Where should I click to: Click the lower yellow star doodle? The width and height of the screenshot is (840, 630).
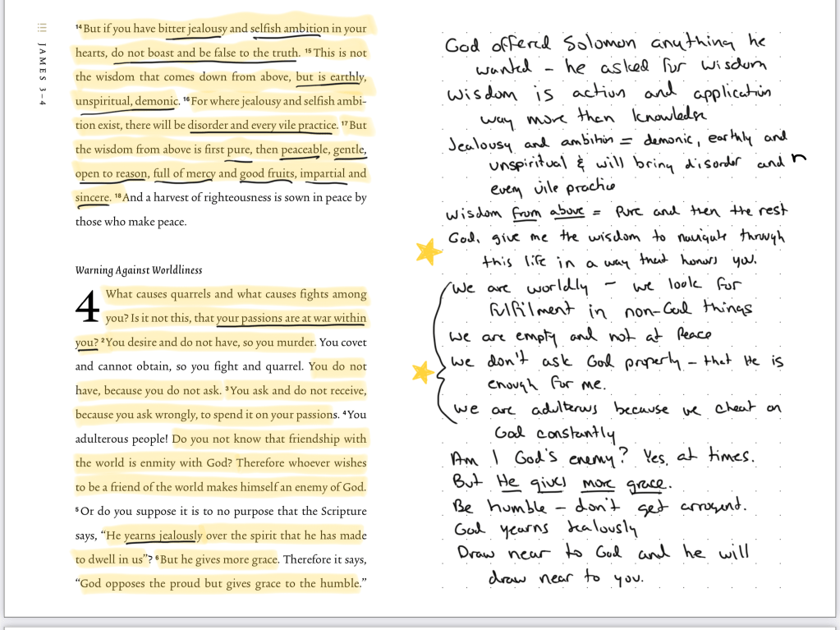pyautogui.click(x=423, y=373)
